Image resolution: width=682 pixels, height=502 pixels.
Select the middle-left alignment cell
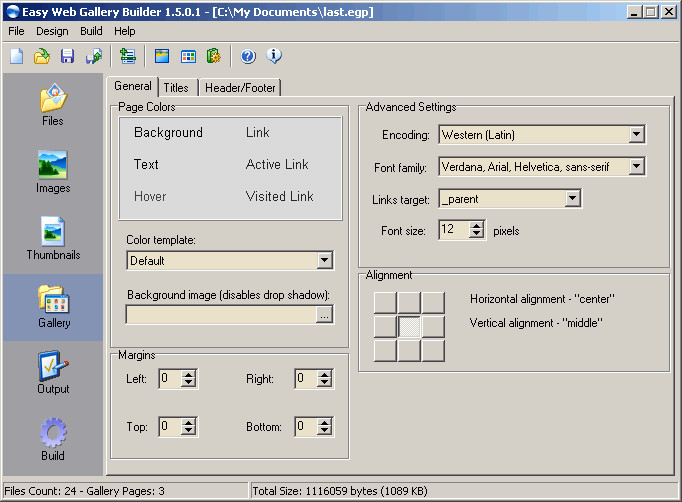pos(385,326)
